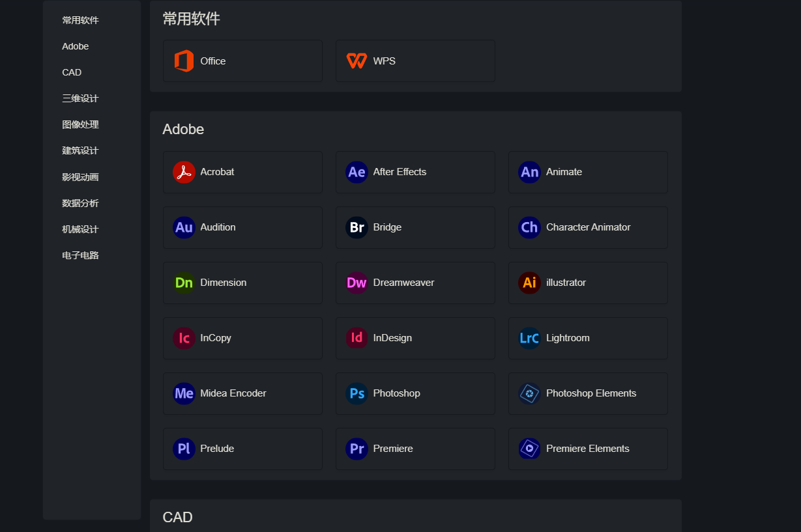Click the Premiere Elements icon

pyautogui.click(x=529, y=449)
